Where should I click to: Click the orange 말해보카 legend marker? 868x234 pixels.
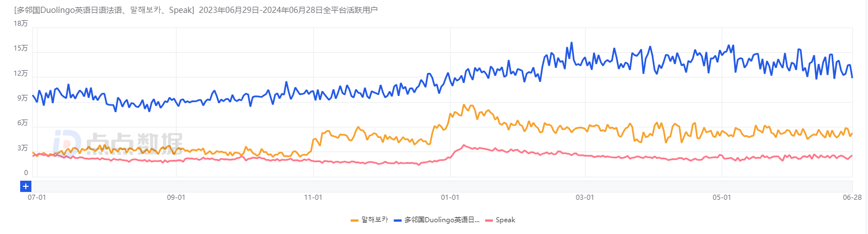(355, 220)
